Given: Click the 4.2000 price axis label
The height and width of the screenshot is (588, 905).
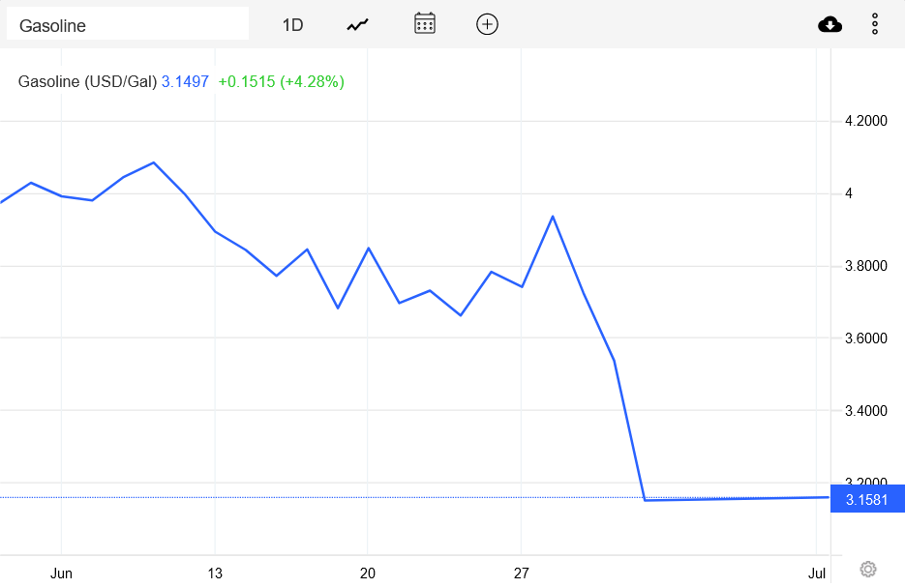Looking at the screenshot, I should coord(865,121).
